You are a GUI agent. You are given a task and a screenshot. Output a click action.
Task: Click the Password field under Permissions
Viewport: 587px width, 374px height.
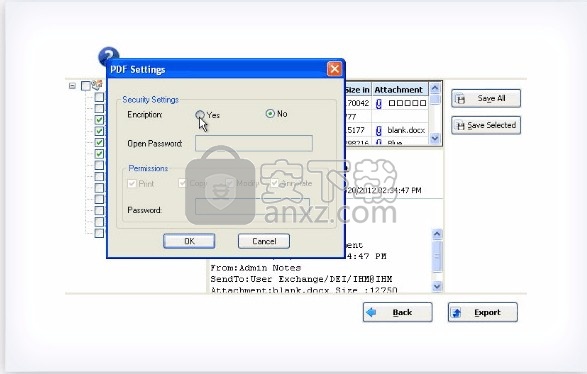pos(253,206)
